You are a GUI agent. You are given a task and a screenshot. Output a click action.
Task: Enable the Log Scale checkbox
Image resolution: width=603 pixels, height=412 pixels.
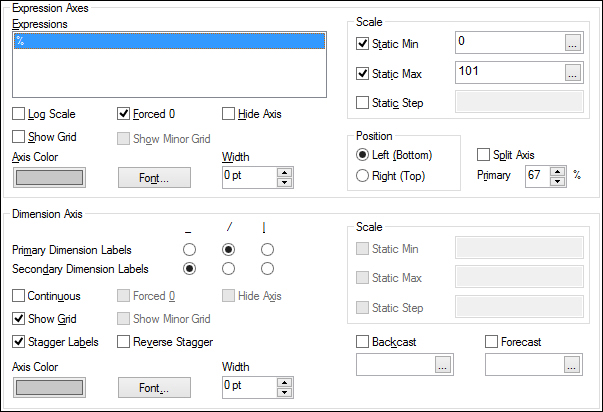(x=18, y=114)
